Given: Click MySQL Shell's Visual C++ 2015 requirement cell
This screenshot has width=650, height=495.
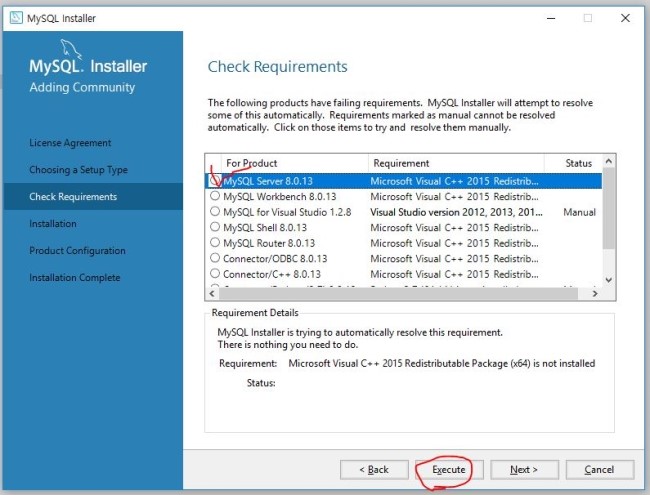Looking at the screenshot, I should tap(454, 228).
